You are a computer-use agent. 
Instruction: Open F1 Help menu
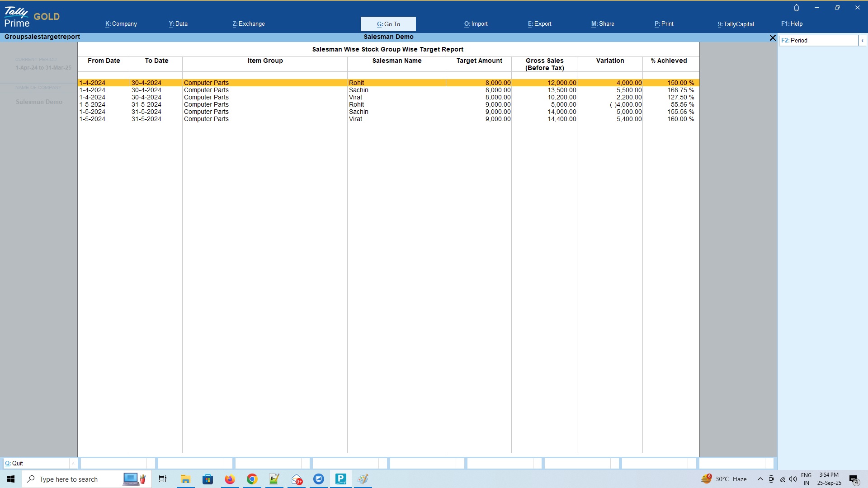tap(792, 24)
